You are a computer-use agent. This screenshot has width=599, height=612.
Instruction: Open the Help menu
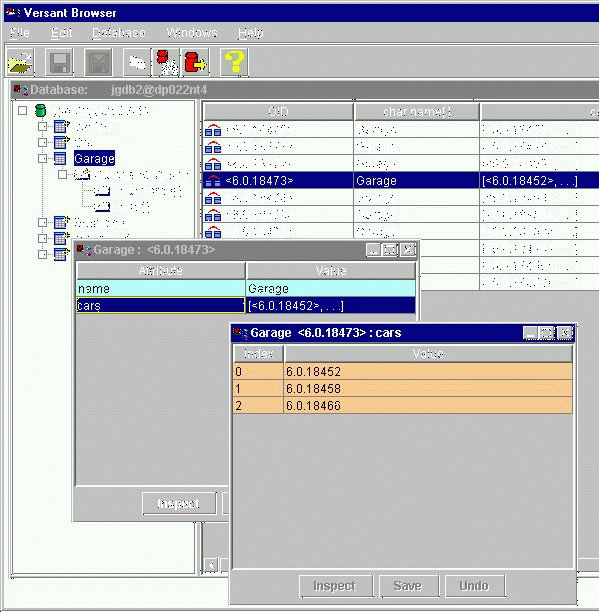(x=251, y=32)
